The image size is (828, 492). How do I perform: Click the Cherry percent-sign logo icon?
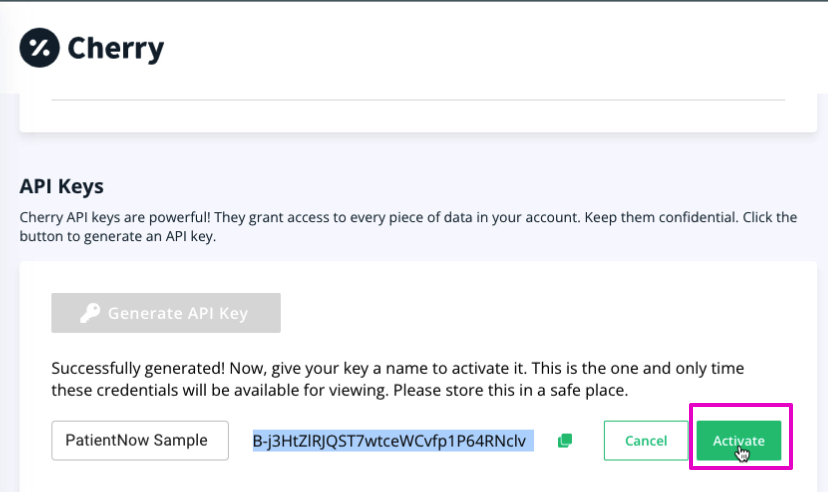pos(40,47)
